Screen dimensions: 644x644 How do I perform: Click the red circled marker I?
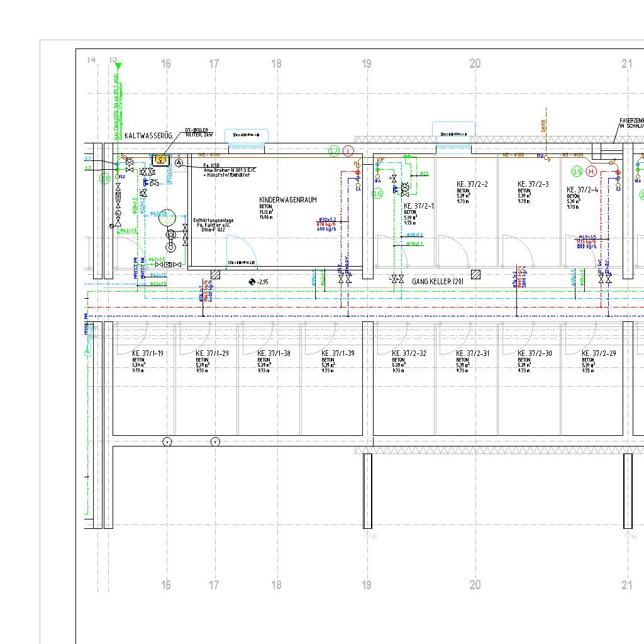349,151
